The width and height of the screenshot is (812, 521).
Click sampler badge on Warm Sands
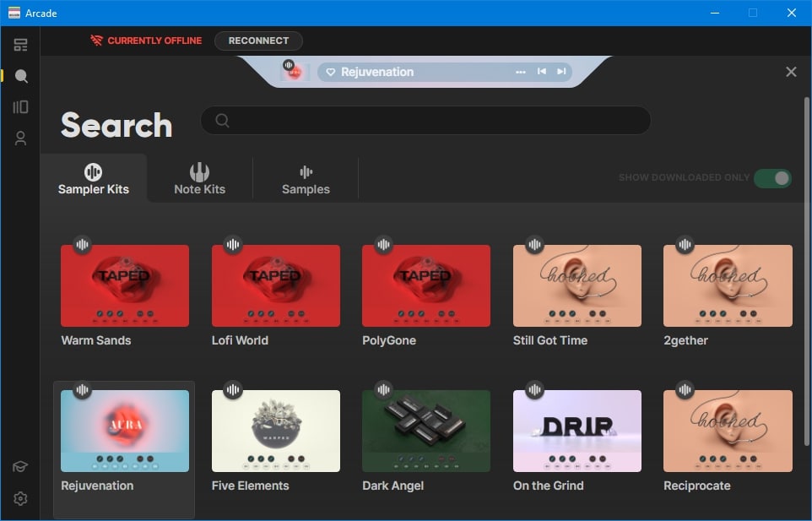point(82,244)
